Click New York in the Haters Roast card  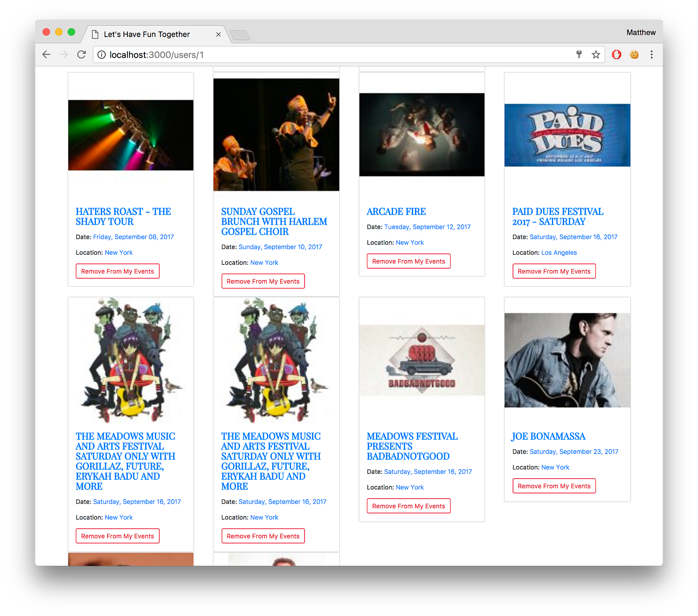pos(119,253)
